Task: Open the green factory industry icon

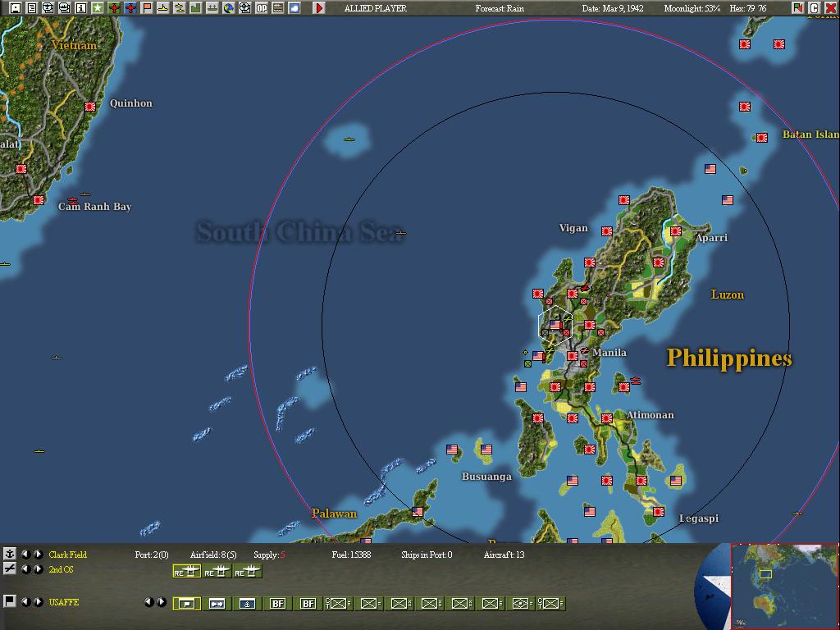Action: point(195,8)
